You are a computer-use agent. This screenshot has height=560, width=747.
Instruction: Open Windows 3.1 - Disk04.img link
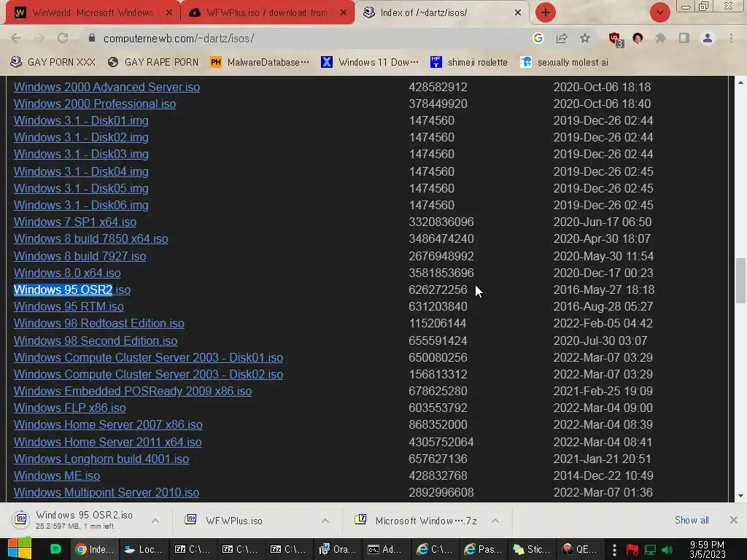pyautogui.click(x=81, y=171)
